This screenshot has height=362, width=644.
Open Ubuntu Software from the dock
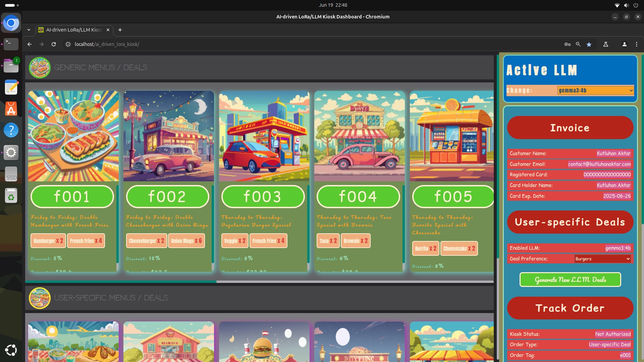tap(11, 109)
